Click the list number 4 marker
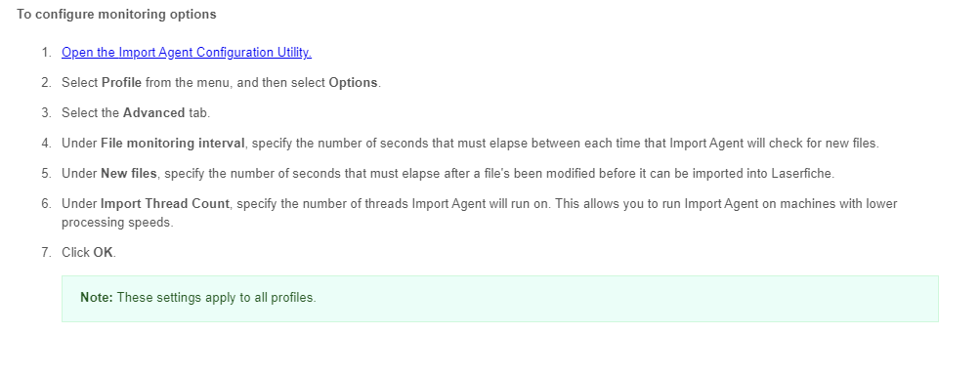980x375 pixels. 46,144
